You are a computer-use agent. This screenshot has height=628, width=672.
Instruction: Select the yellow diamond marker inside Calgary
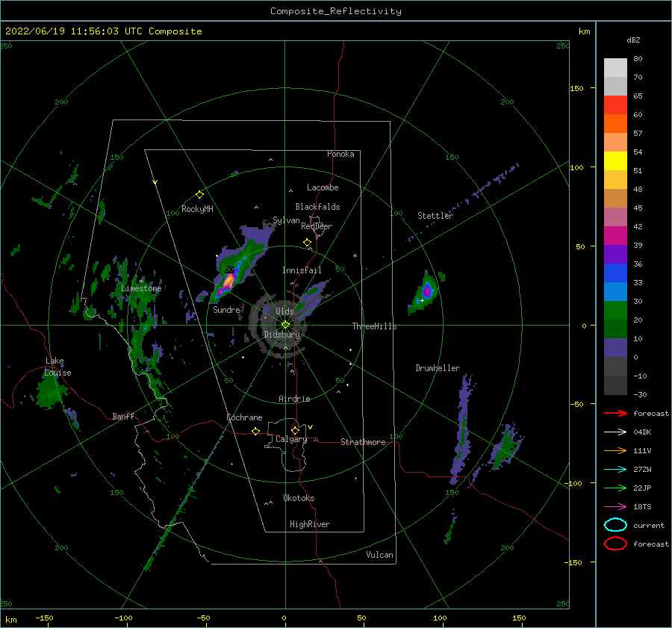pyautogui.click(x=295, y=430)
